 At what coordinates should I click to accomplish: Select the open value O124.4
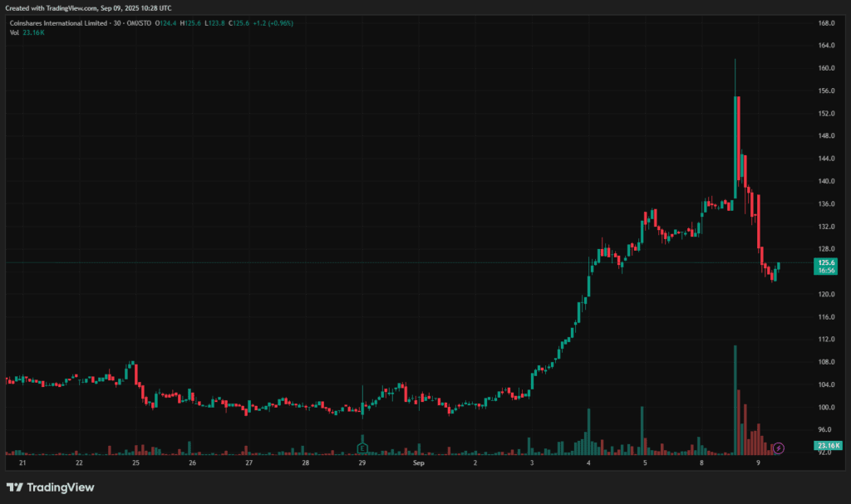click(165, 23)
